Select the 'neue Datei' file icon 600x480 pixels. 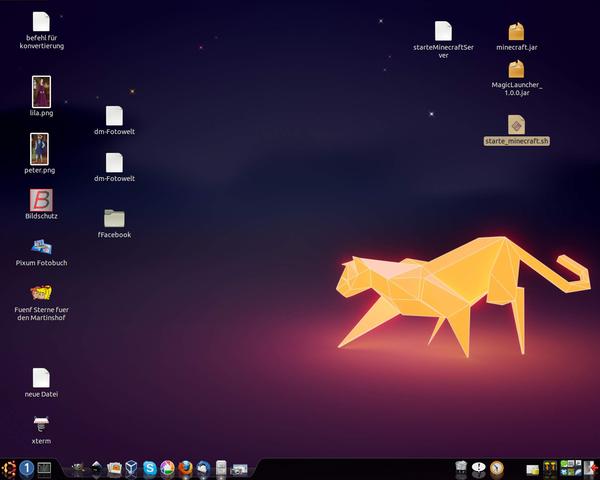tap(41, 378)
